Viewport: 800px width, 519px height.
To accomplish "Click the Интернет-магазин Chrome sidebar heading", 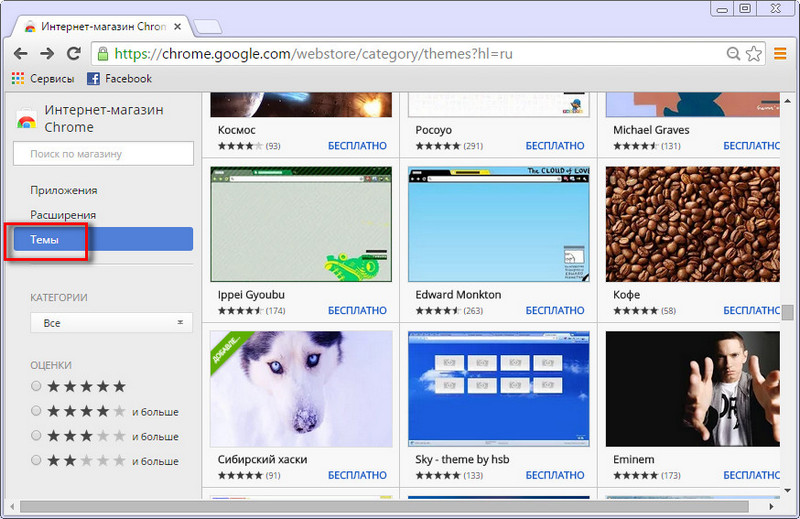I will tap(104, 118).
